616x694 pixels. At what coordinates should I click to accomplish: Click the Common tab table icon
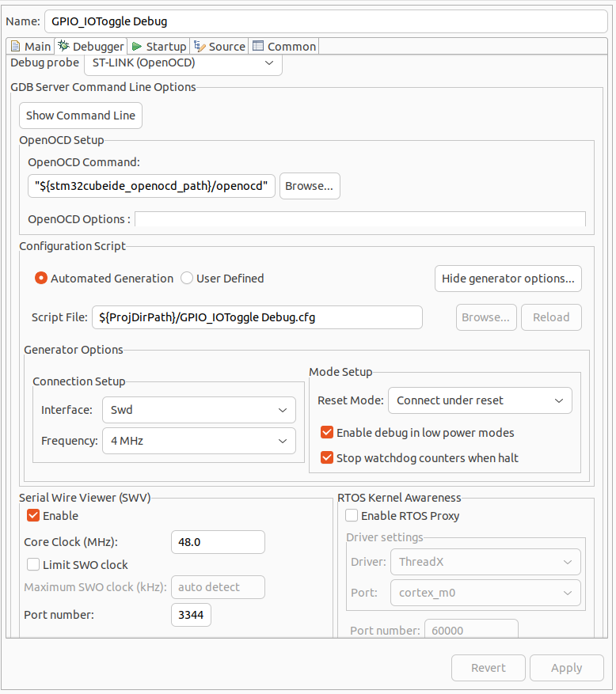258,46
